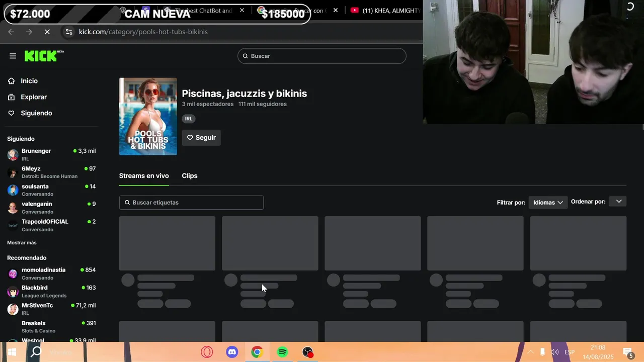
Task: Open site information icon in address bar
Action: 69,32
